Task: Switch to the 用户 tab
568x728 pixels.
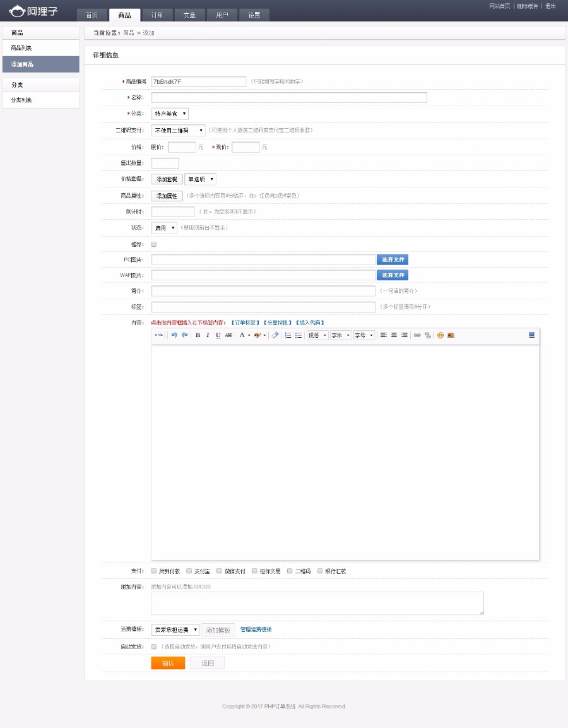Action: (222, 15)
